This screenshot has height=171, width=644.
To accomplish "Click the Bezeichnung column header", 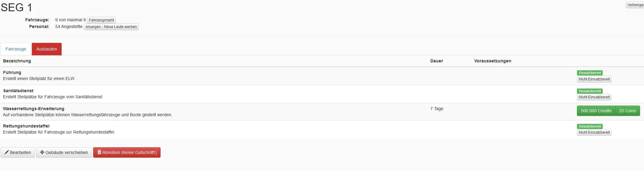I will pyautogui.click(x=17, y=61).
